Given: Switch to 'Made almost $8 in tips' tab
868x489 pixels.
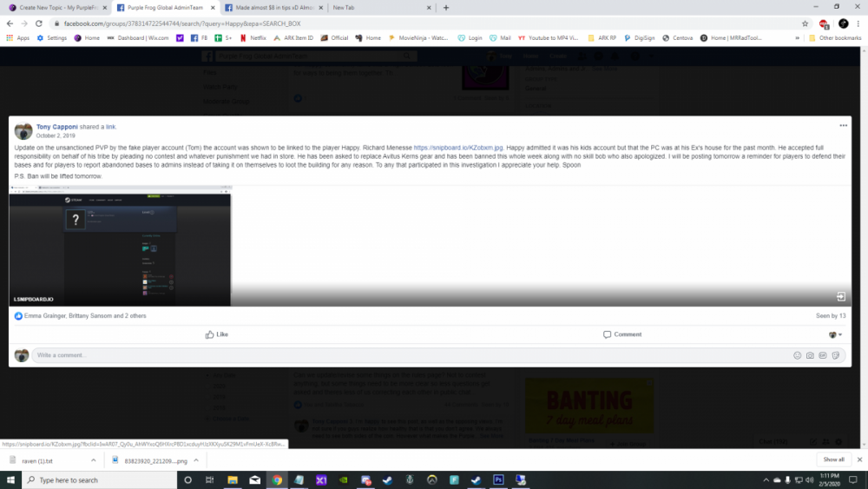Looking at the screenshot, I should tap(274, 8).
